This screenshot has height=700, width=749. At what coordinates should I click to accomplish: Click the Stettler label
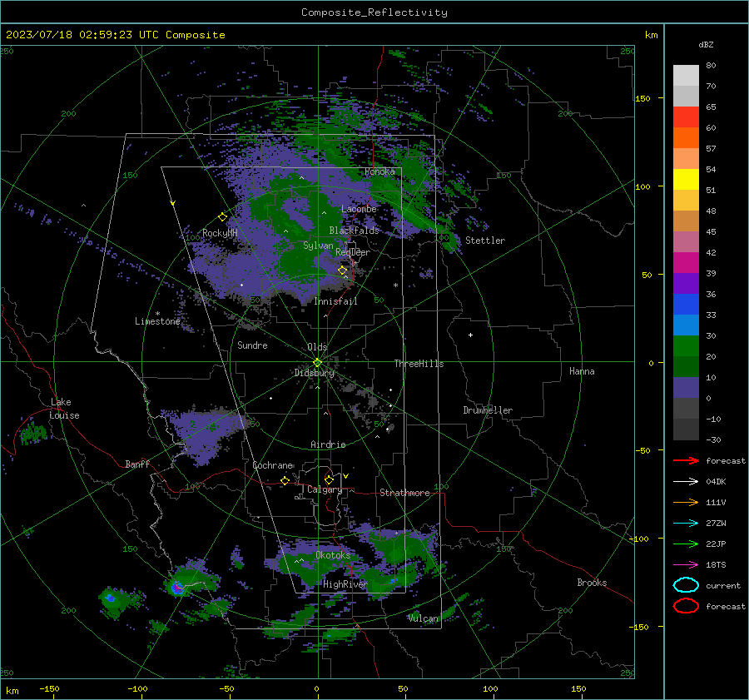[x=485, y=241]
